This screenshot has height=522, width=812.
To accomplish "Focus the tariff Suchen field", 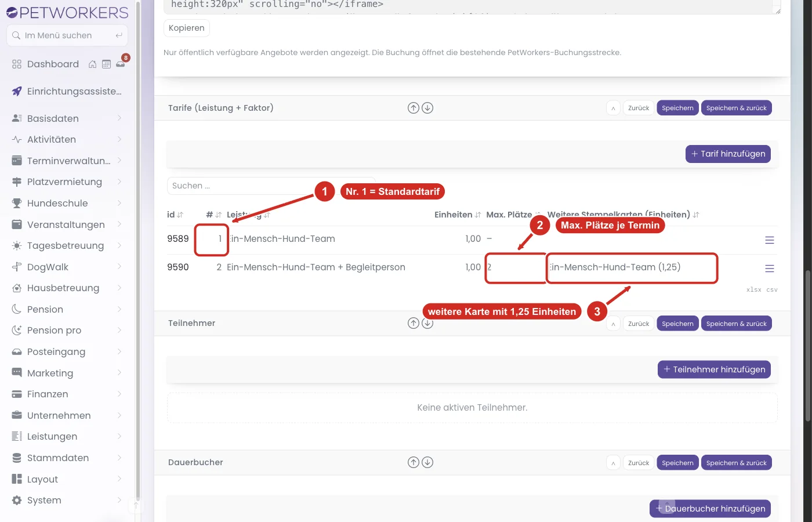I will [x=271, y=186].
